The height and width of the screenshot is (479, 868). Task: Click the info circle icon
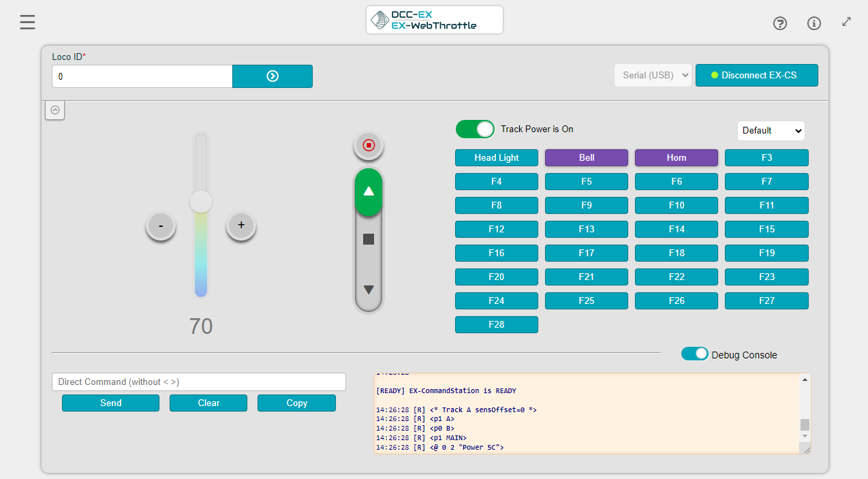point(814,24)
